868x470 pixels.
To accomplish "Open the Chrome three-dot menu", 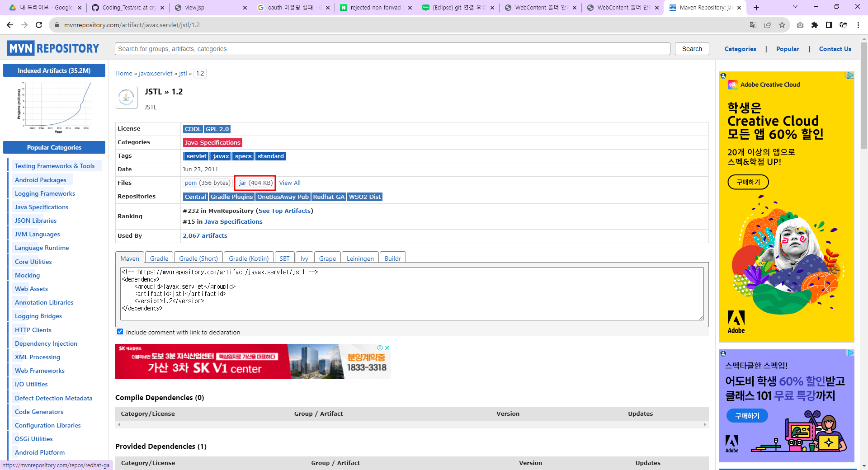I will pos(858,25).
